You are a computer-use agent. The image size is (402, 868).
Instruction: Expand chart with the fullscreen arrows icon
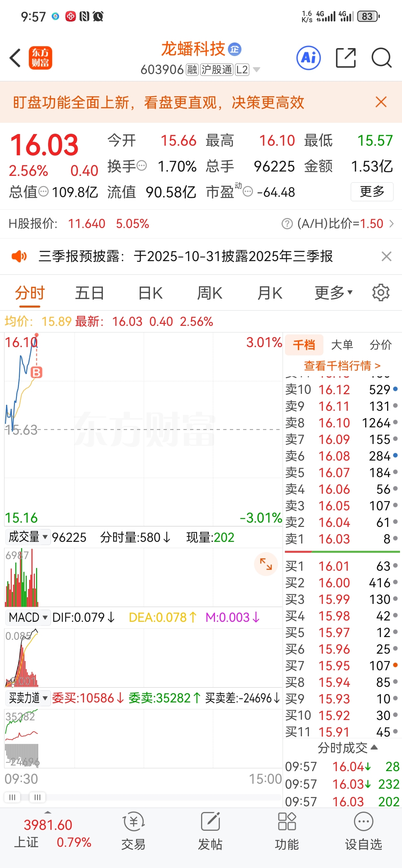coord(266,564)
